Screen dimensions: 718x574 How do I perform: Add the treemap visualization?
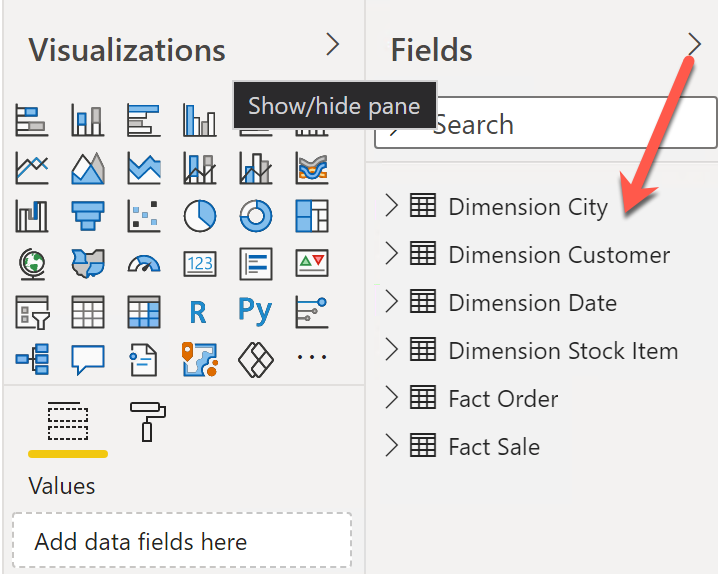312,215
